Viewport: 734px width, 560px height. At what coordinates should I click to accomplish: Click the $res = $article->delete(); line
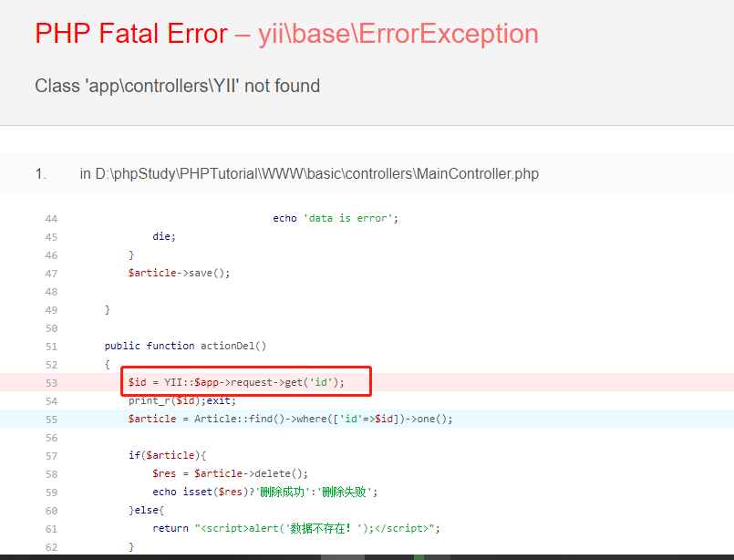click(231, 473)
